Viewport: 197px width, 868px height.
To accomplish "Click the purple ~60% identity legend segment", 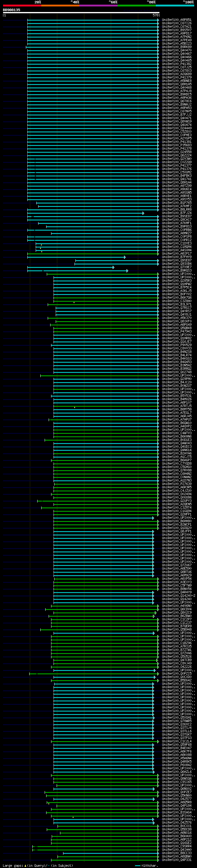I will tap(98, 6).
